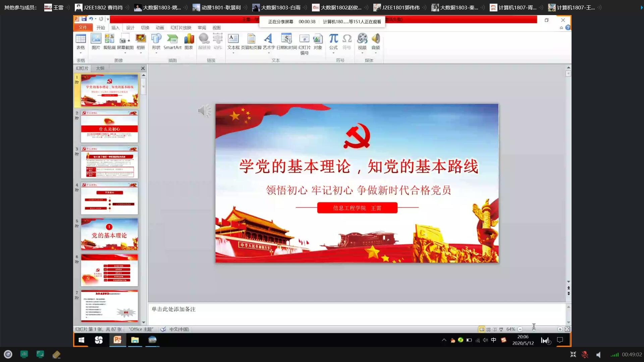
Task: Select slide 5 thumbnail 党的基本理论
Action: pyautogui.click(x=109, y=234)
